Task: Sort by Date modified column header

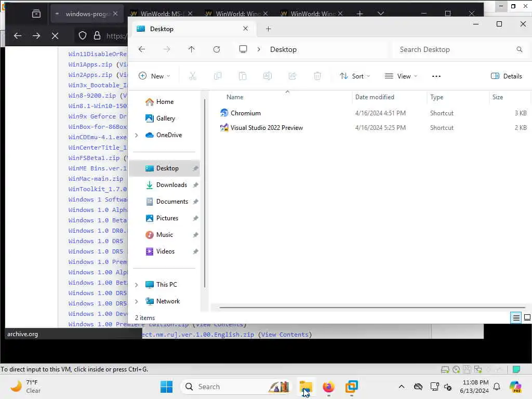Action: (375, 97)
